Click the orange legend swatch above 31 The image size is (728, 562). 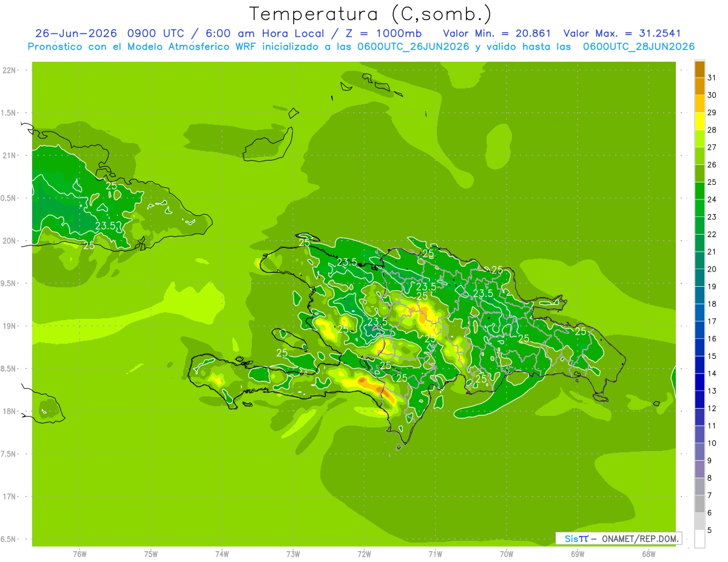click(x=699, y=69)
